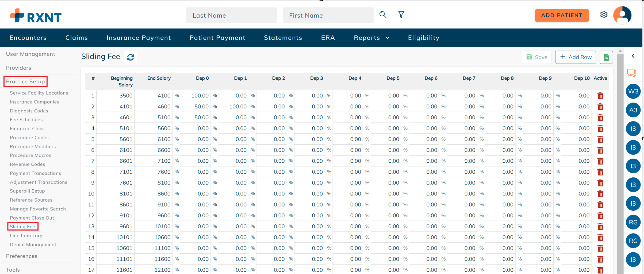The width and height of the screenshot is (644, 274).
Task: Open the search filter options
Action: click(x=401, y=15)
